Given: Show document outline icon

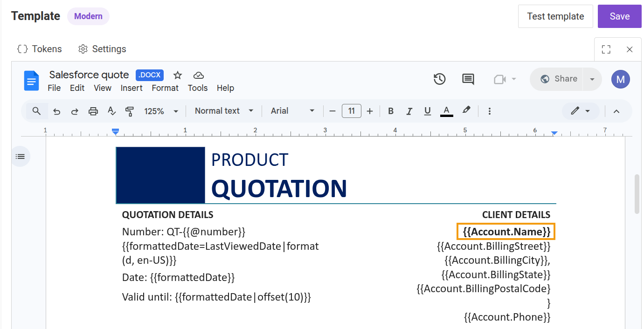Looking at the screenshot, I should click(x=20, y=157).
